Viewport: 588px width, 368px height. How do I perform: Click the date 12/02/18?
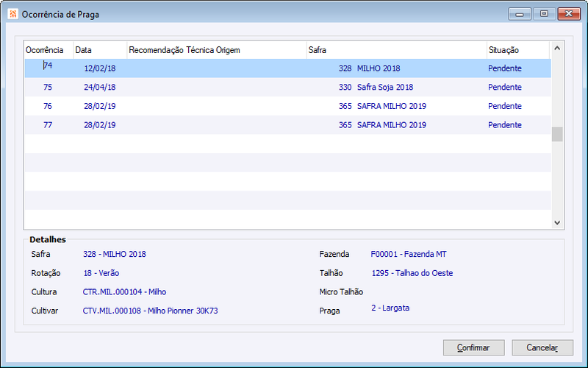click(x=100, y=68)
